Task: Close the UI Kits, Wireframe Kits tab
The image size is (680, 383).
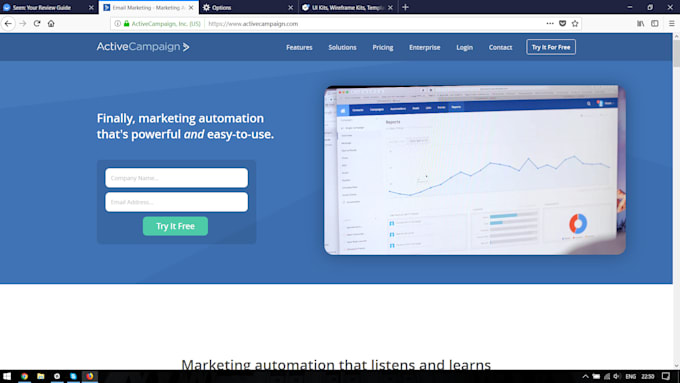Action: pyautogui.click(x=390, y=7)
